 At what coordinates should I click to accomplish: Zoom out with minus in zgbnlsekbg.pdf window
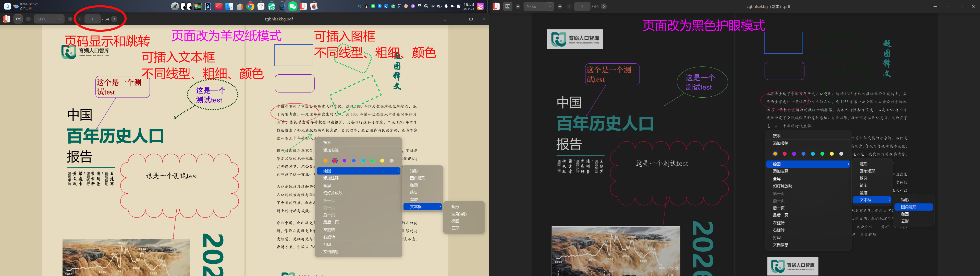[28, 19]
